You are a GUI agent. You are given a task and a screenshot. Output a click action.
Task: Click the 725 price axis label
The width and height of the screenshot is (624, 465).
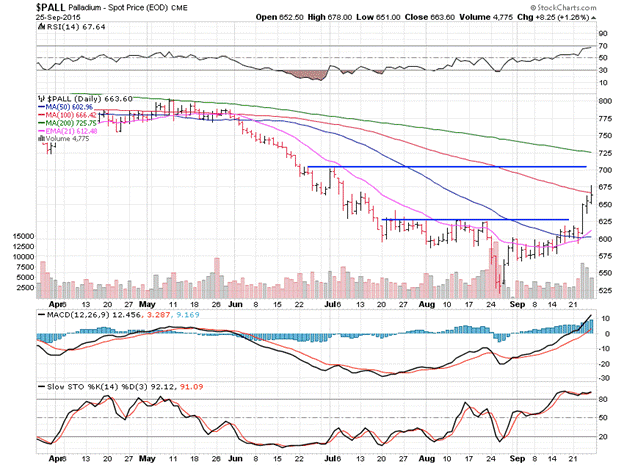605,153
